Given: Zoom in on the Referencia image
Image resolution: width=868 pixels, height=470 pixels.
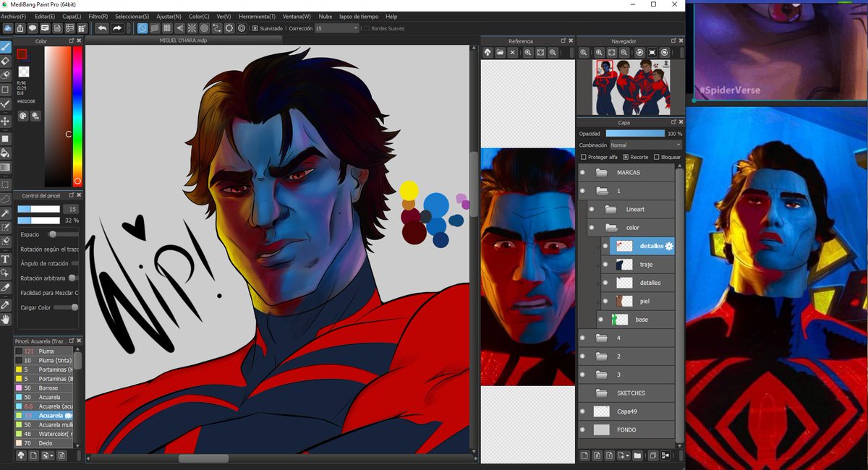Looking at the screenshot, I should 528,53.
